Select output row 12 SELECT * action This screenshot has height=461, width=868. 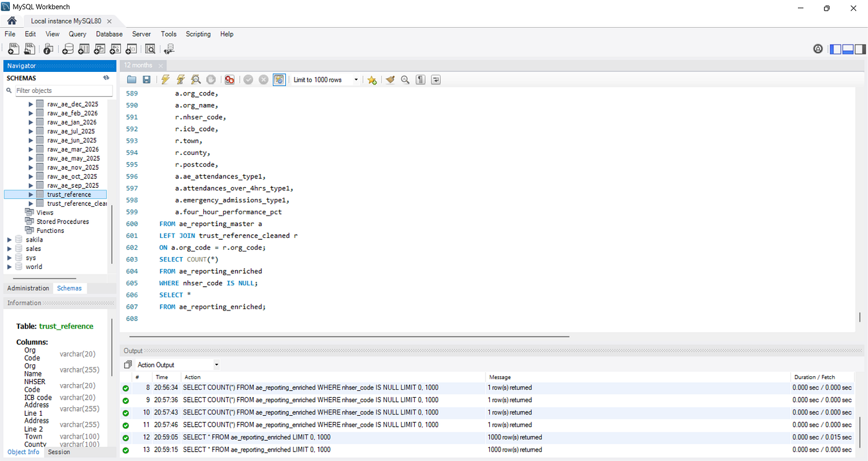[257, 437]
